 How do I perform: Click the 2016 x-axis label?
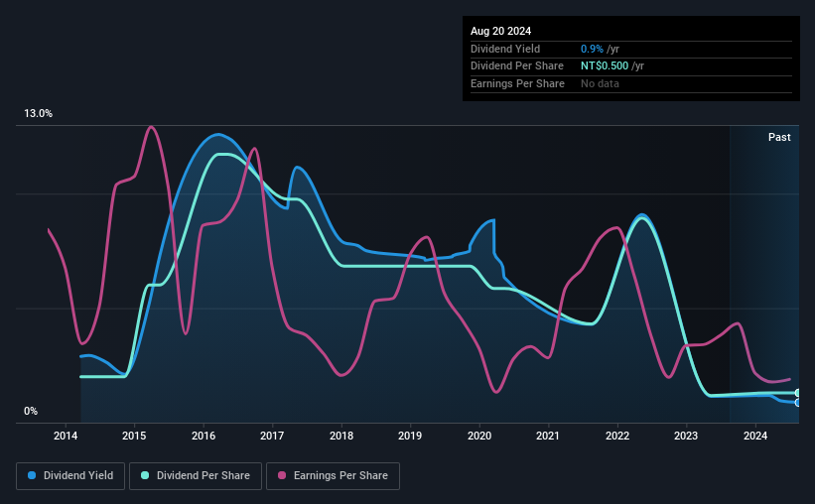point(204,436)
